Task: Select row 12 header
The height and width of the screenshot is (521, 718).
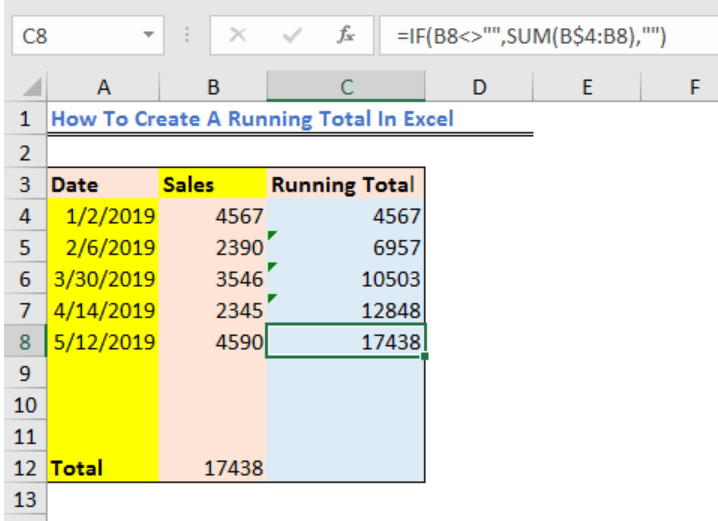Action: click(25, 468)
